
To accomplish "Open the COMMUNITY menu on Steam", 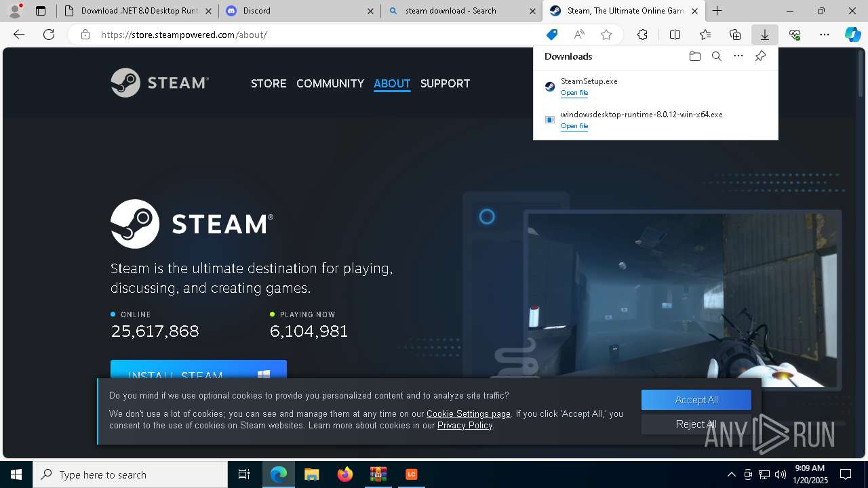I will click(x=330, y=83).
